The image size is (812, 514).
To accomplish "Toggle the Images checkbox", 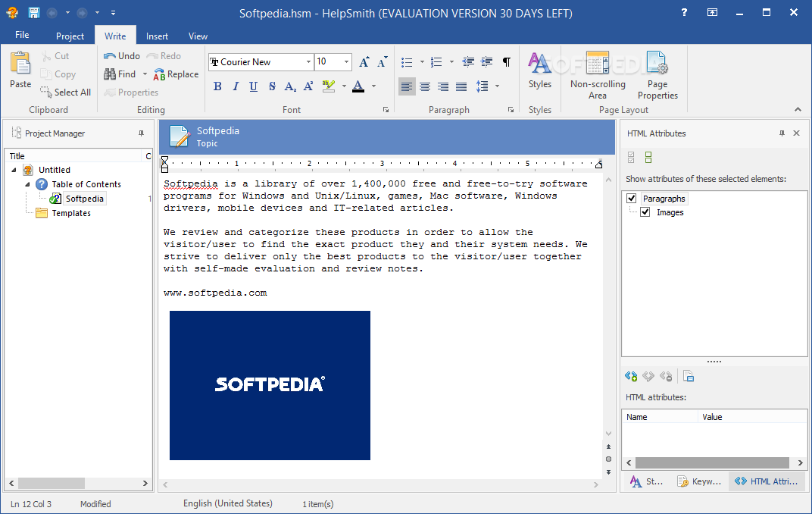I will (x=645, y=212).
